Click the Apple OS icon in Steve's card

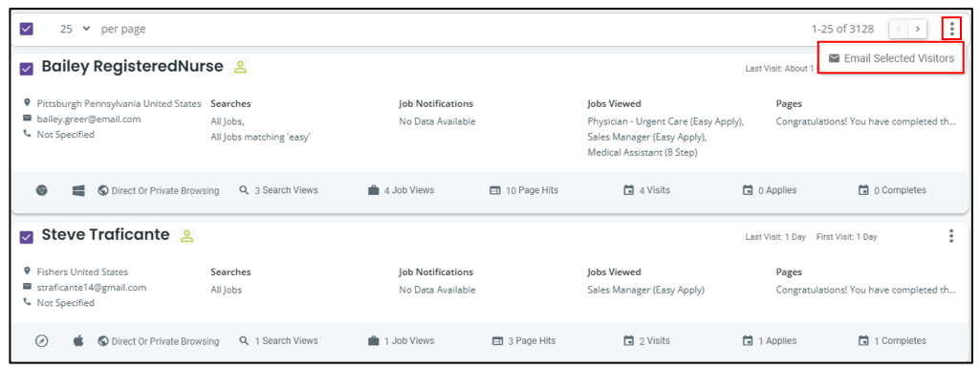point(78,341)
